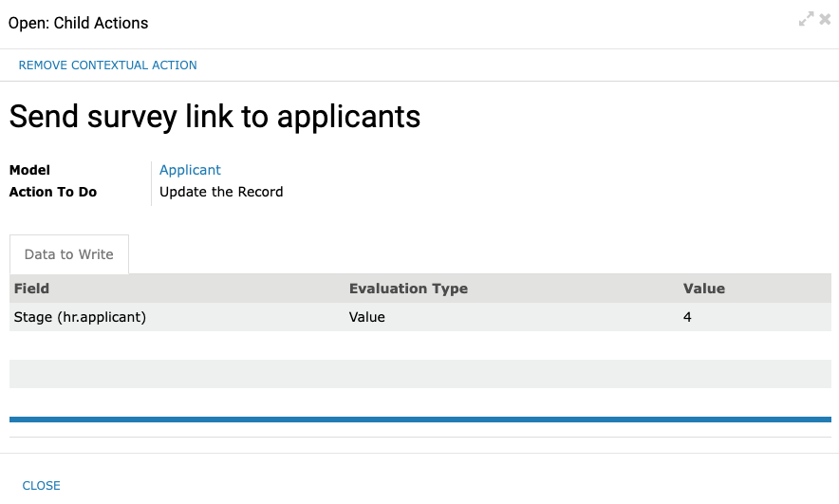Click the blank white row below Stage row
Image resolution: width=839 pixels, height=504 pixels.
(420, 345)
